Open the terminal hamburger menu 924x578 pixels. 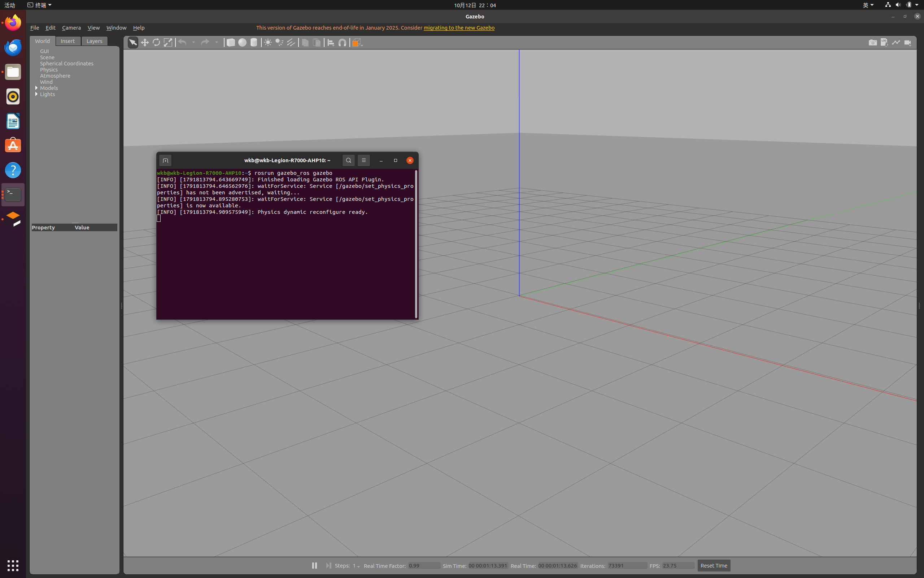363,160
